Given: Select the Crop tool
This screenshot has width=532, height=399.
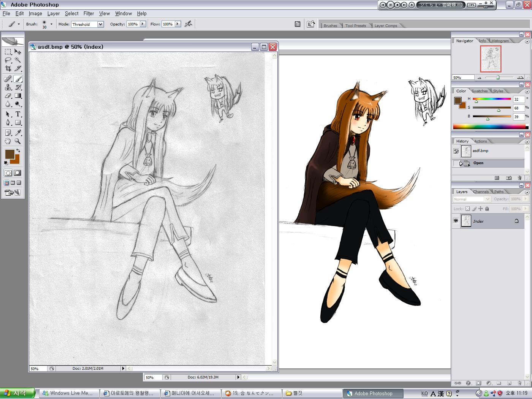Looking at the screenshot, I should tap(8, 68).
